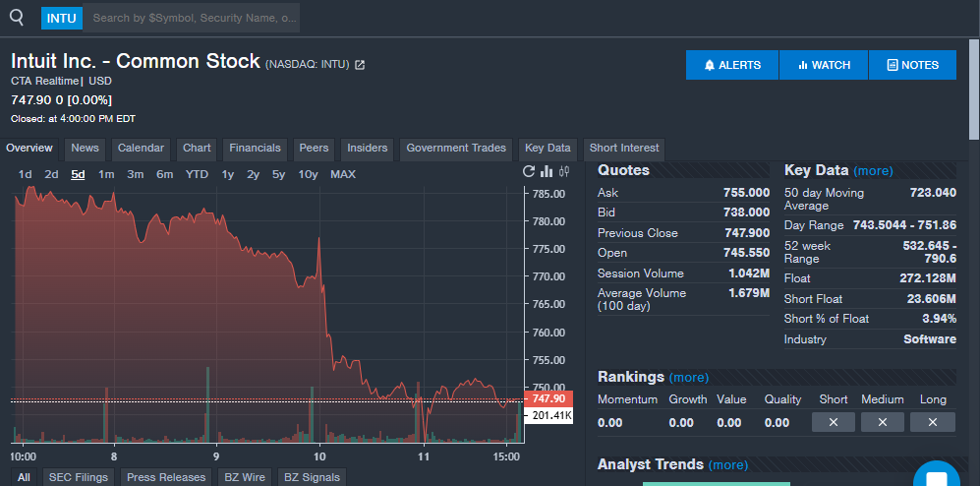The image size is (980, 486).
Task: Select the 2d chart range
Action: coord(51,174)
